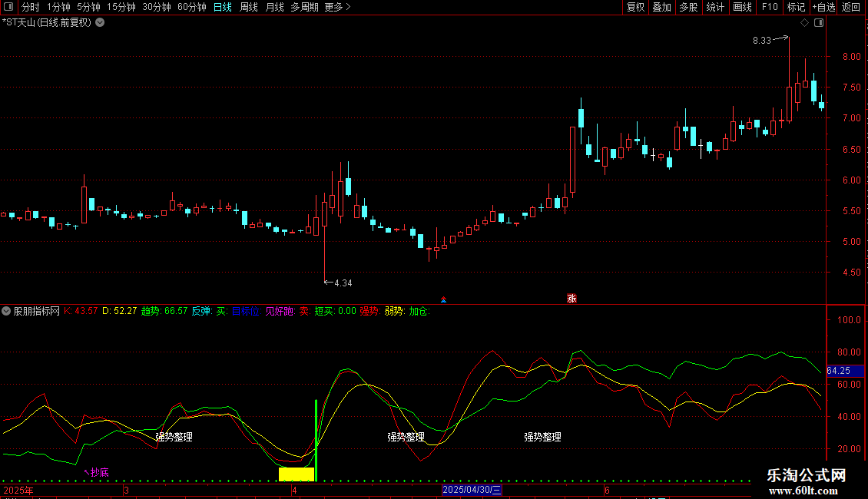Screen dimensions: 868x499
Task: Toggle the side panel icon in chart corner
Action: [819, 23]
